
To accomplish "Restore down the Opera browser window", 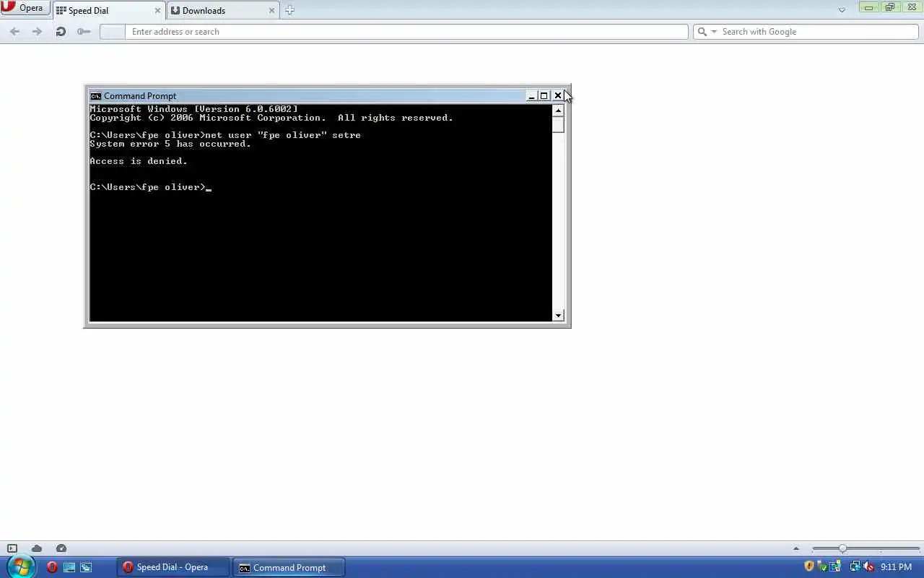I will [x=889, y=7].
